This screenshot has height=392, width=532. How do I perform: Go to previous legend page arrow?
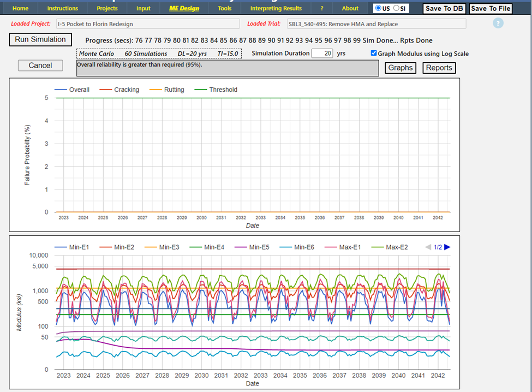428,247
